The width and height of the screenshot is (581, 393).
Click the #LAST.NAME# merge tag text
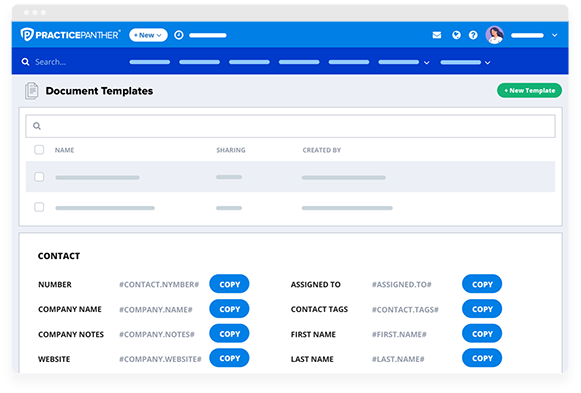click(x=398, y=359)
